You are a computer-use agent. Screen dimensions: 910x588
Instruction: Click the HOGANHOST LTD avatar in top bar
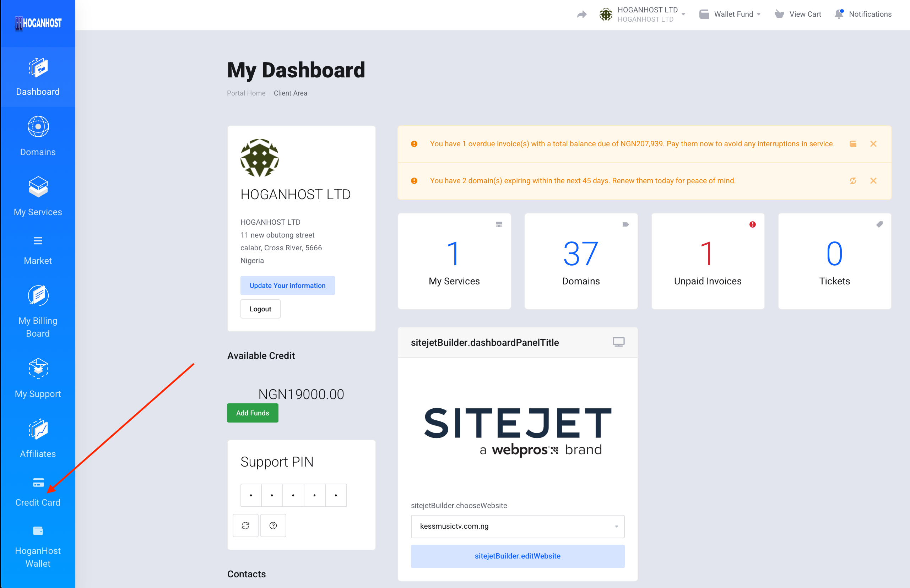pos(606,15)
